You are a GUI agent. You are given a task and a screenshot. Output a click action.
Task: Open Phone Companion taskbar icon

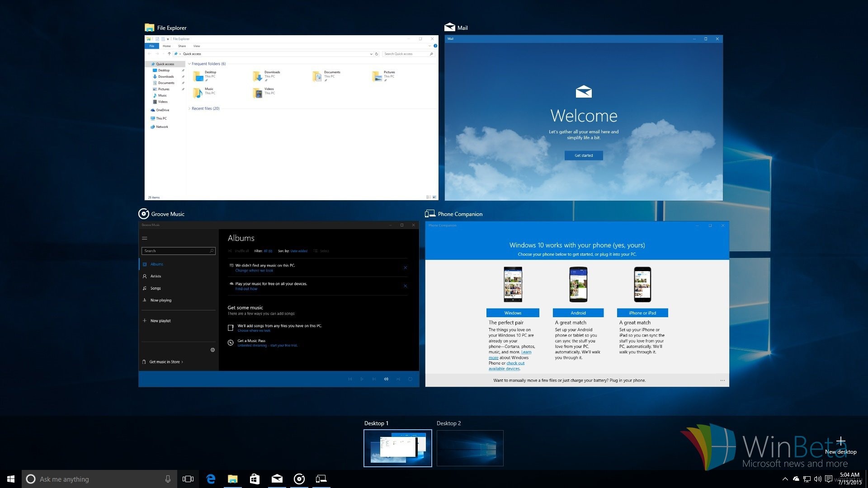click(321, 479)
